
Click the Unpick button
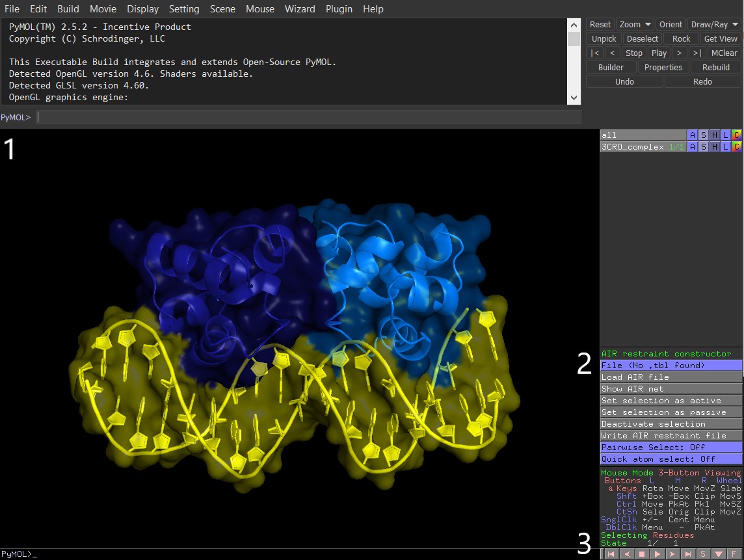[604, 39]
